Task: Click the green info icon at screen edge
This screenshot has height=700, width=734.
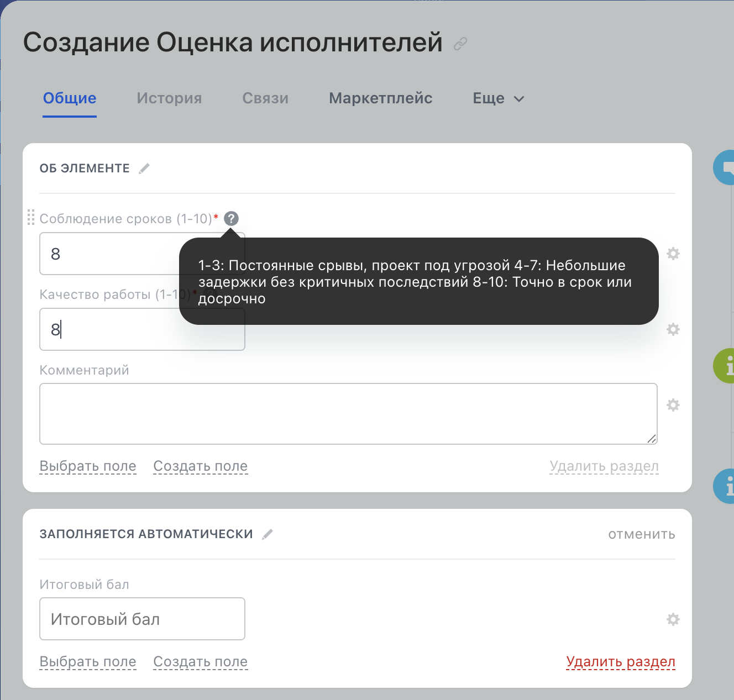Action: point(728,366)
